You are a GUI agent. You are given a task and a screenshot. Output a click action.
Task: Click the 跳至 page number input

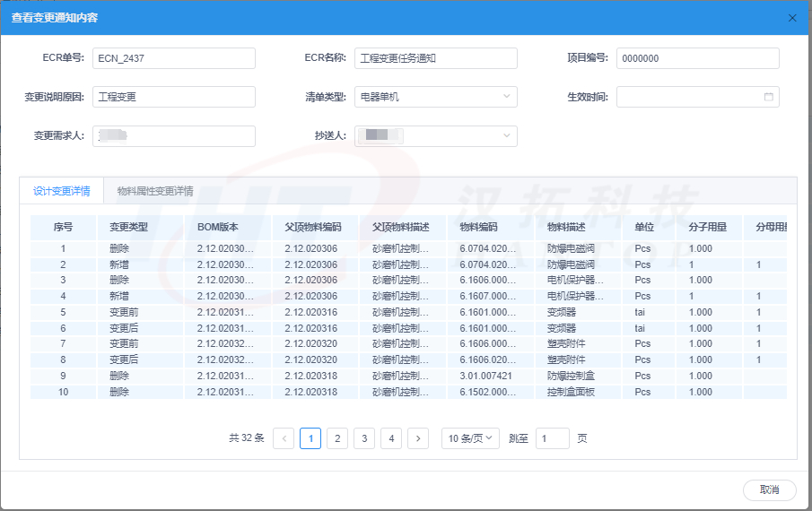click(552, 438)
